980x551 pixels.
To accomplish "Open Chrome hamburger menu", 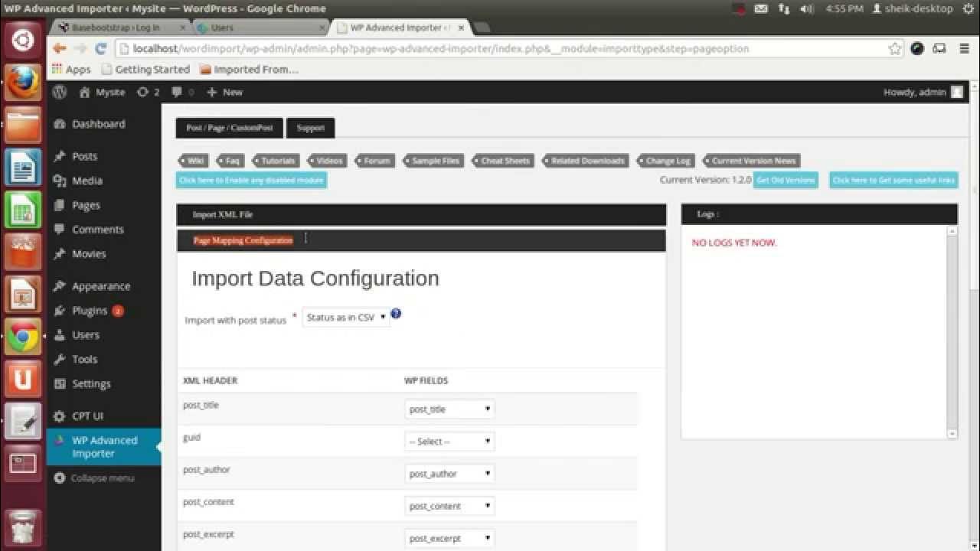I will click(x=964, y=48).
